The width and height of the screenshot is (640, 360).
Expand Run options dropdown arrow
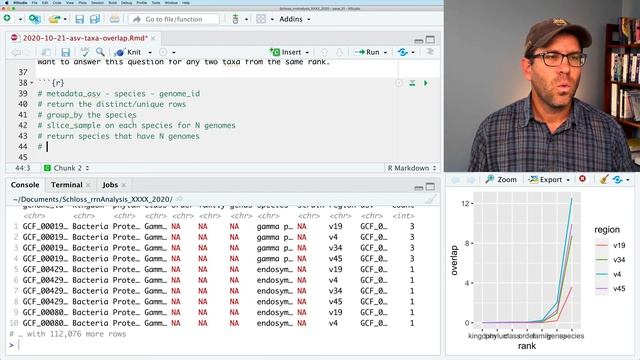[x=385, y=53]
